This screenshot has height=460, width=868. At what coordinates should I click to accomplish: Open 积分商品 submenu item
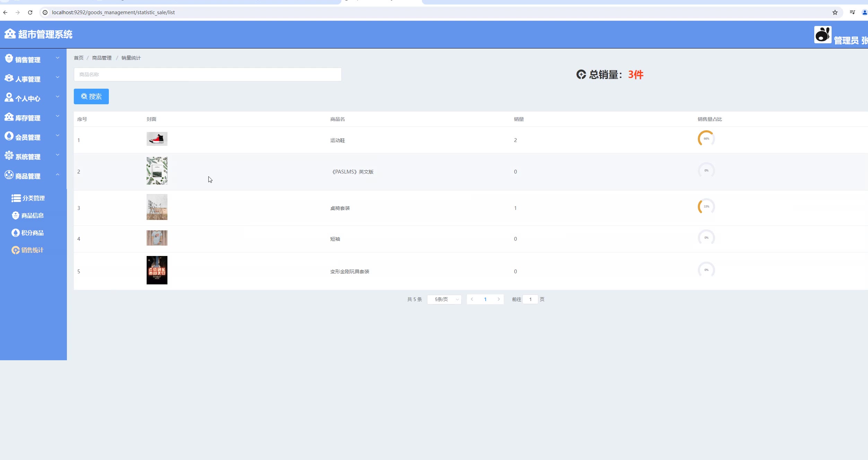pyautogui.click(x=32, y=233)
